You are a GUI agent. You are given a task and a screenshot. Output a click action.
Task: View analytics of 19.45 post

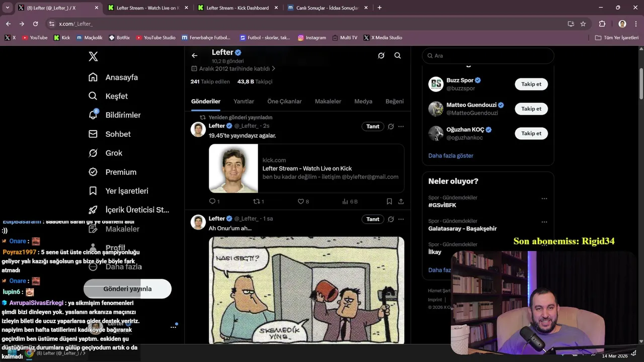[x=350, y=202]
